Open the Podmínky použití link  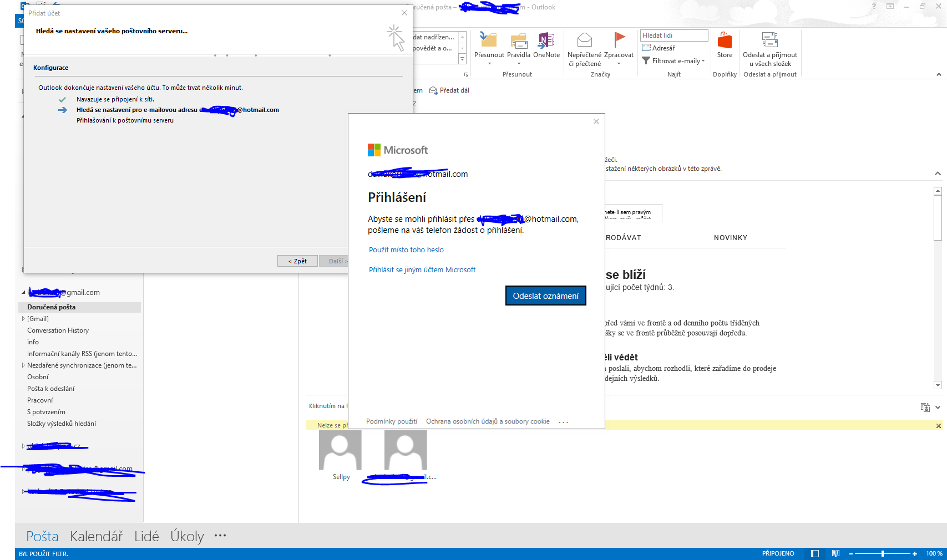point(392,421)
